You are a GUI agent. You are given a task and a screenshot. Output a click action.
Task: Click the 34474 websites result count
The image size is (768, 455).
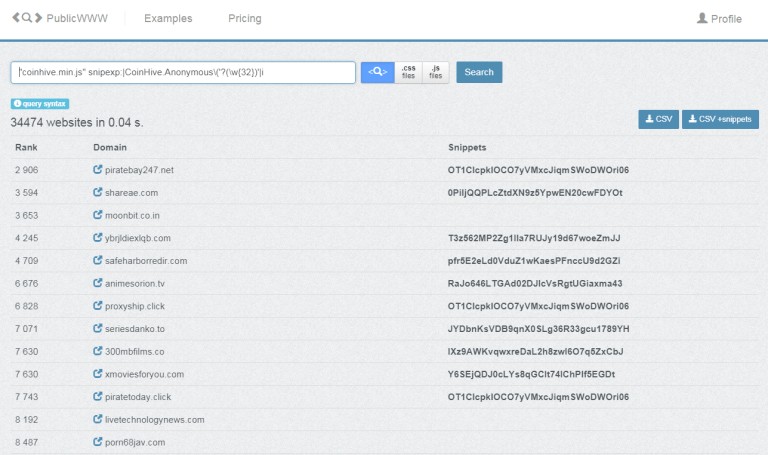pos(77,122)
